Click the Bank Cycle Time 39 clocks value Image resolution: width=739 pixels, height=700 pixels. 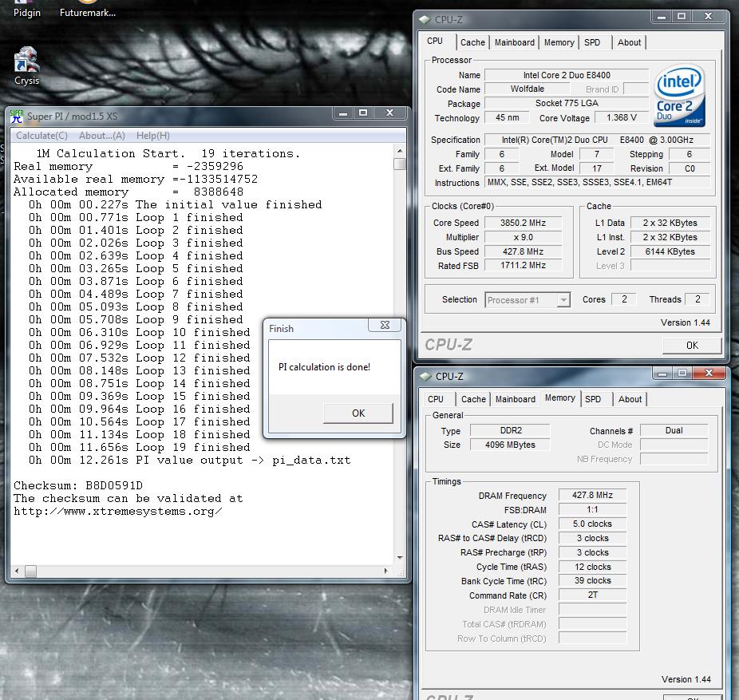(592, 580)
